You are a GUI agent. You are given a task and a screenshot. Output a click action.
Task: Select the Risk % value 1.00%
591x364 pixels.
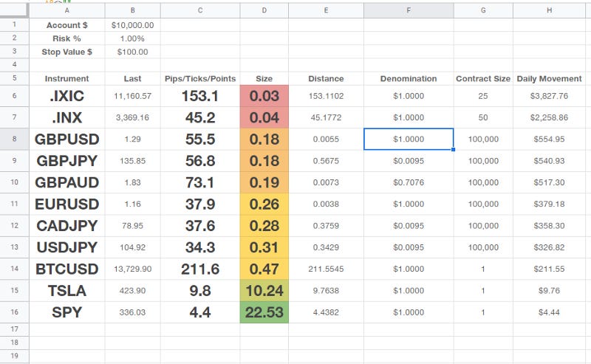(133, 38)
